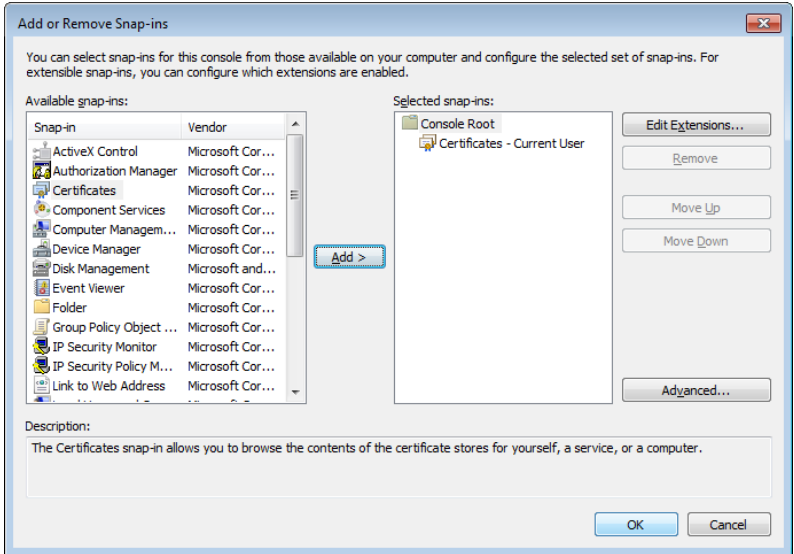This screenshot has width=794, height=554.
Task: Click the Computer Management icon
Action: click(42, 229)
